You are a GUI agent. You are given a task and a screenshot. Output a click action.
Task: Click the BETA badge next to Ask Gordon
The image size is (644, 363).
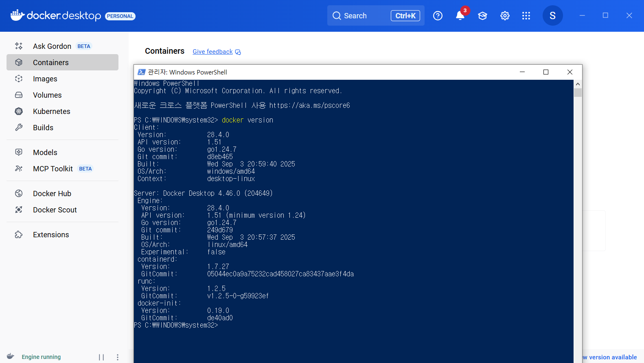[84, 46]
